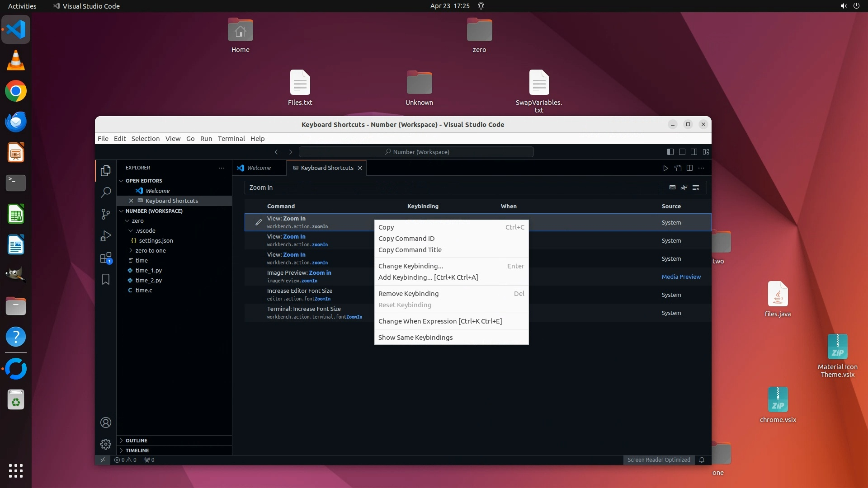Select Copy Command ID menu entry

[x=406, y=239]
